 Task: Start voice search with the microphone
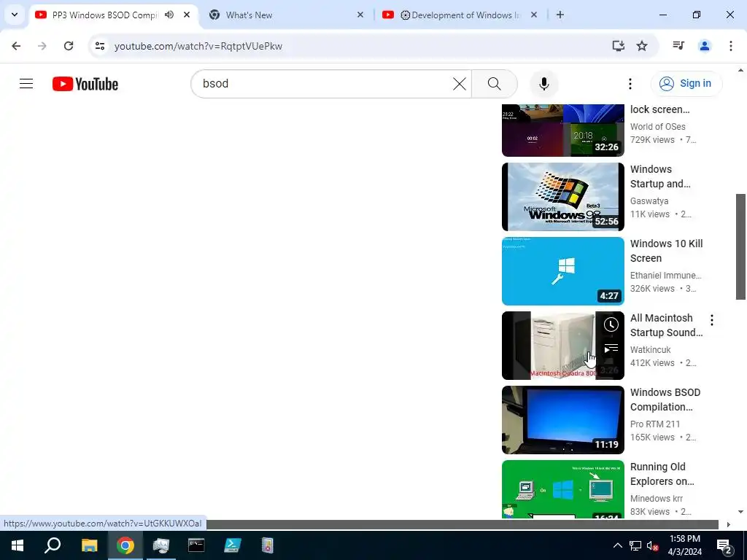click(543, 84)
